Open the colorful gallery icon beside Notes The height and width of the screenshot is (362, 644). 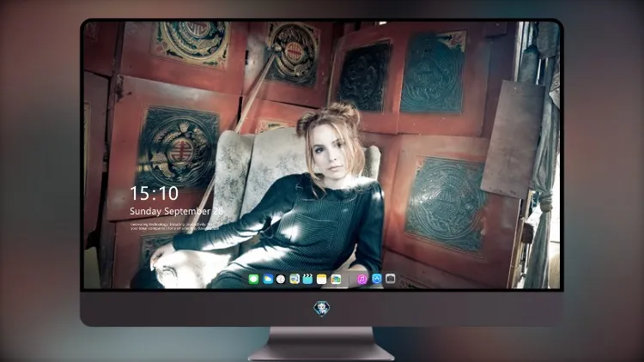pyautogui.click(x=336, y=279)
